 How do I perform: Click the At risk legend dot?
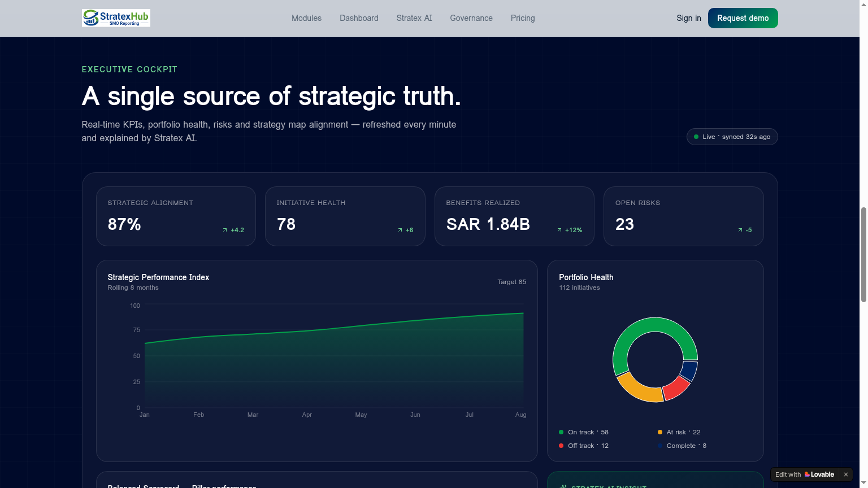(x=659, y=432)
